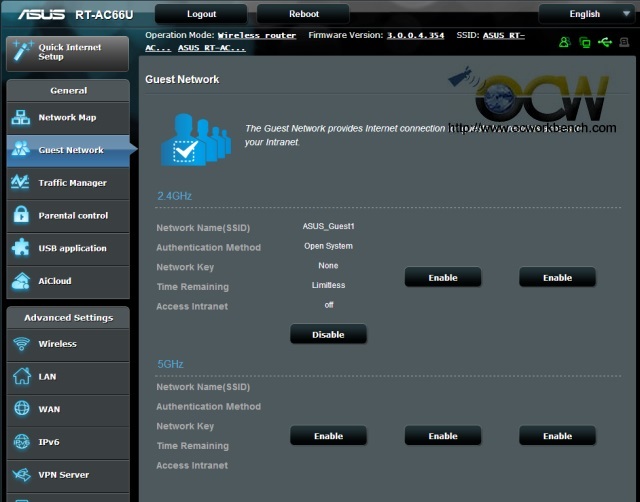640x502 pixels.
Task: Open Network Map menu item
Action: (x=68, y=118)
